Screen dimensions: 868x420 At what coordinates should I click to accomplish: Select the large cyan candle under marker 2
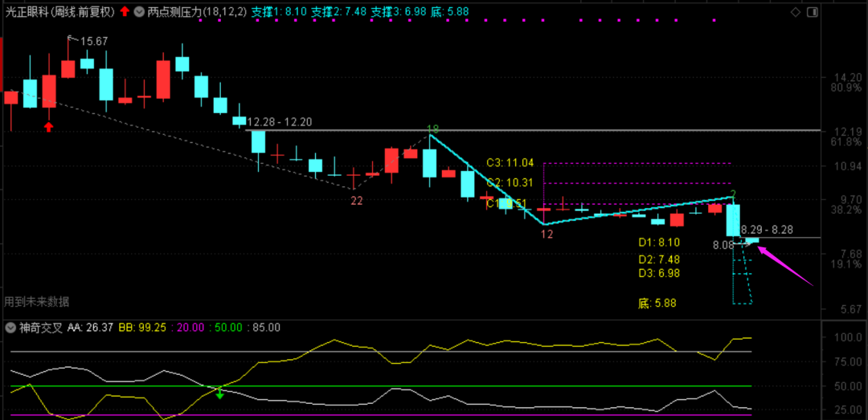733,220
